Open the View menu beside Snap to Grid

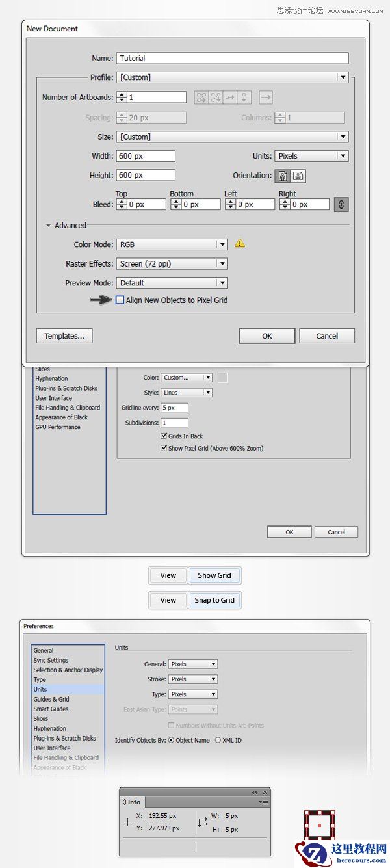click(168, 600)
